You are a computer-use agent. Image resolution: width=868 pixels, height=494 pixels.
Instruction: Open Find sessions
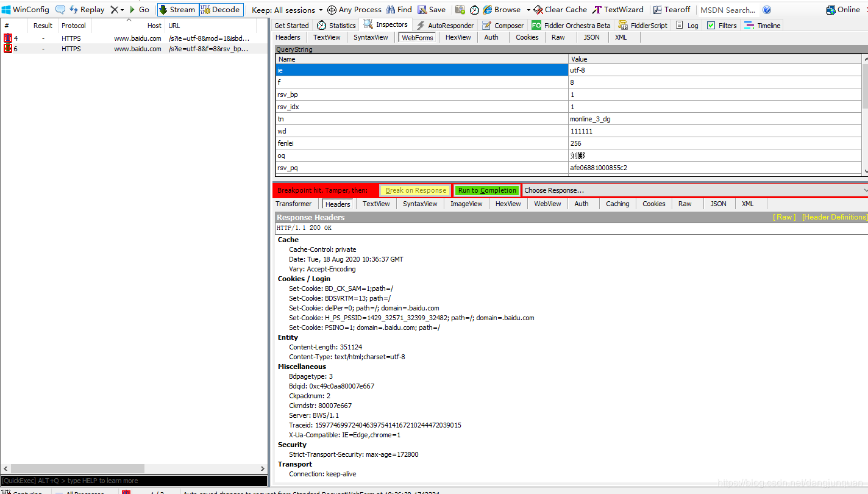pyautogui.click(x=399, y=10)
